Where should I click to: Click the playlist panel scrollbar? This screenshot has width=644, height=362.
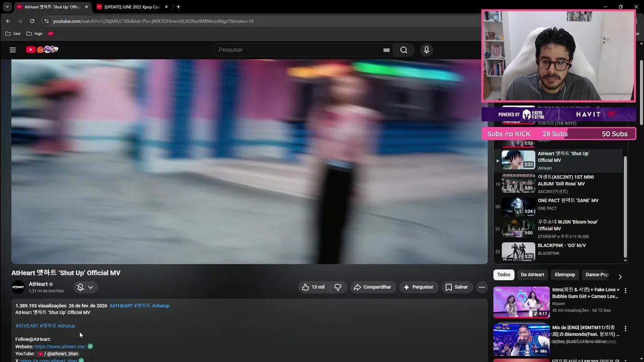pyautogui.click(x=625, y=206)
